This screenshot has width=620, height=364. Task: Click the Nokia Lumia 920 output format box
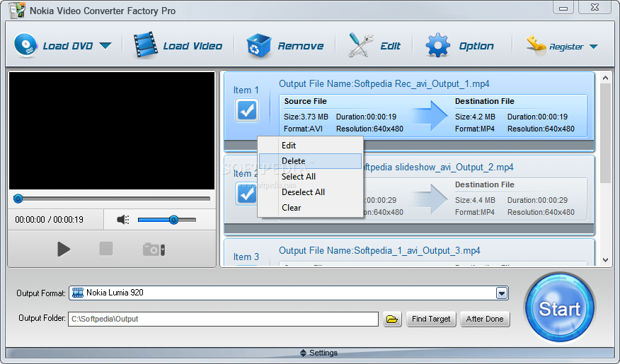288,293
